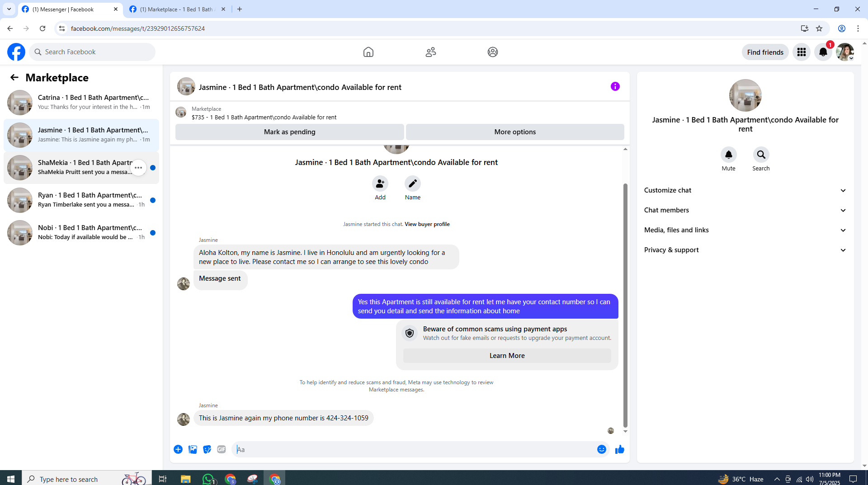Image resolution: width=868 pixels, height=485 pixels.
Task: Open the browser three-dot menu
Action: (858, 28)
